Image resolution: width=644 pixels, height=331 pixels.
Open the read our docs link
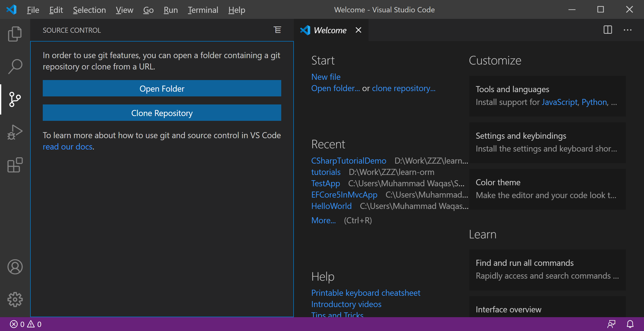(68, 146)
